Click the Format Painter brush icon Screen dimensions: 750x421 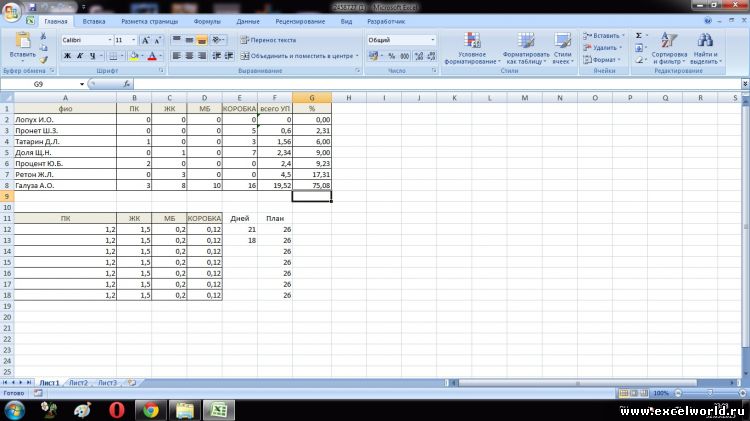pos(43,58)
